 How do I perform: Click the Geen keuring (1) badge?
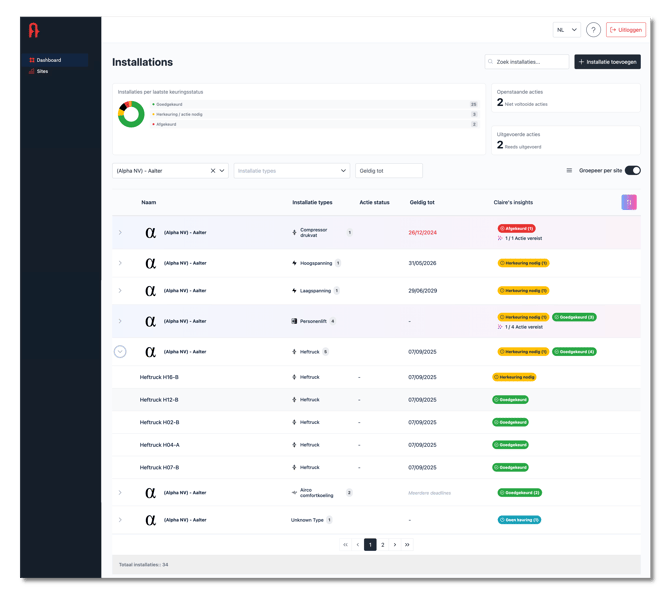point(519,520)
